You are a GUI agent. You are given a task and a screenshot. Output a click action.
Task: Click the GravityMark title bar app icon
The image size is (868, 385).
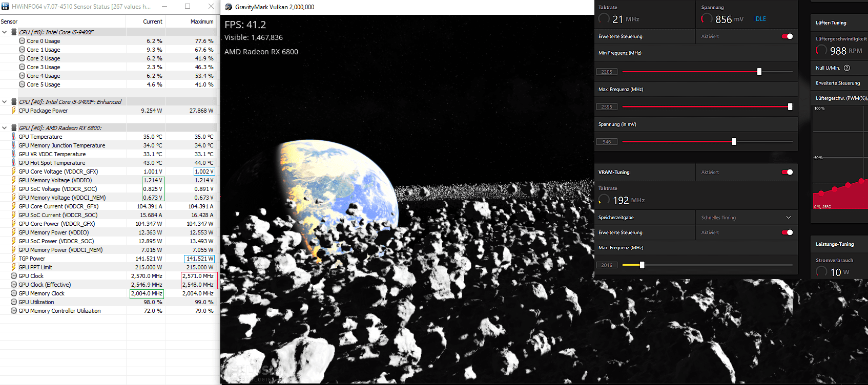coord(228,7)
